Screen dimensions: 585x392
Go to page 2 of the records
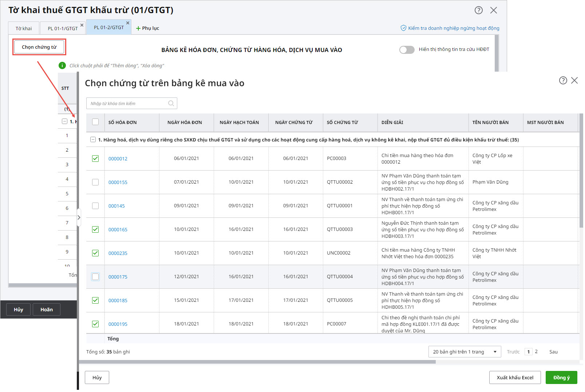tap(536, 352)
